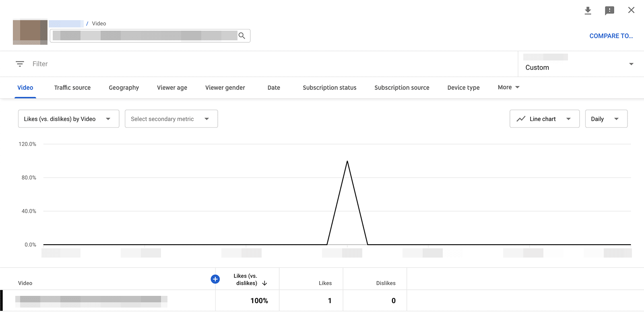Click the filter lines icon
This screenshot has height=314, width=644.
coord(20,64)
